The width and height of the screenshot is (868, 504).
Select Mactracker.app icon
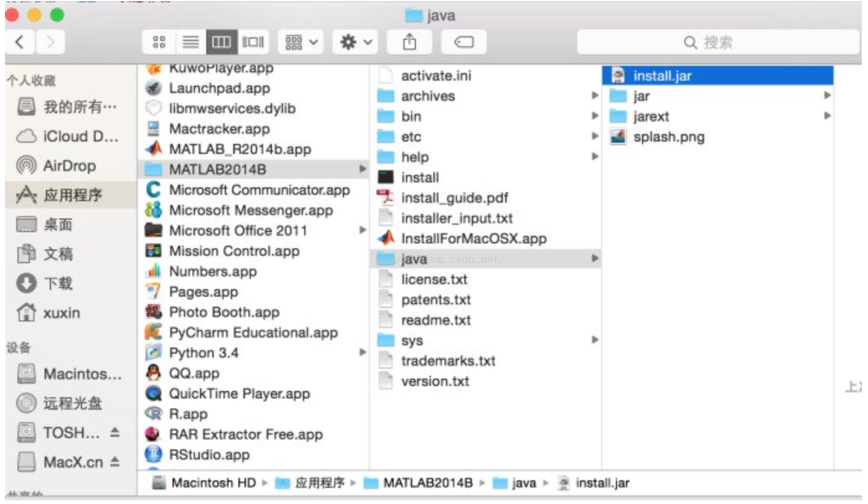point(153,129)
